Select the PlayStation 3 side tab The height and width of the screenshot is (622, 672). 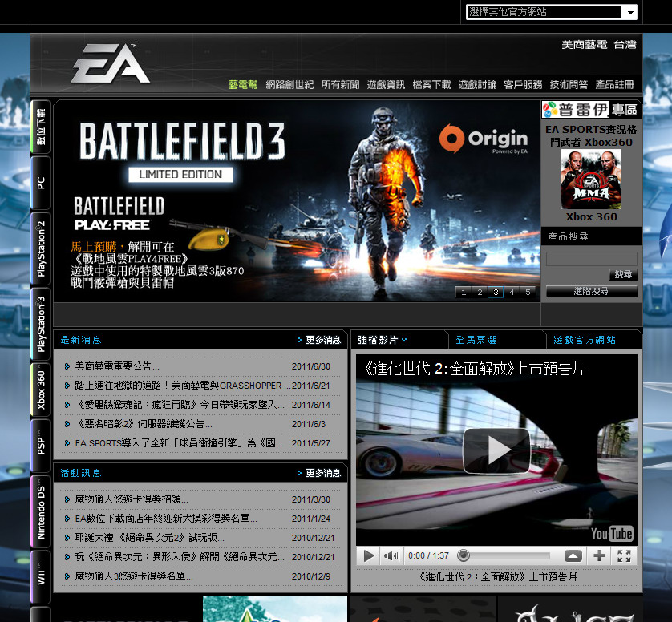coord(41,323)
